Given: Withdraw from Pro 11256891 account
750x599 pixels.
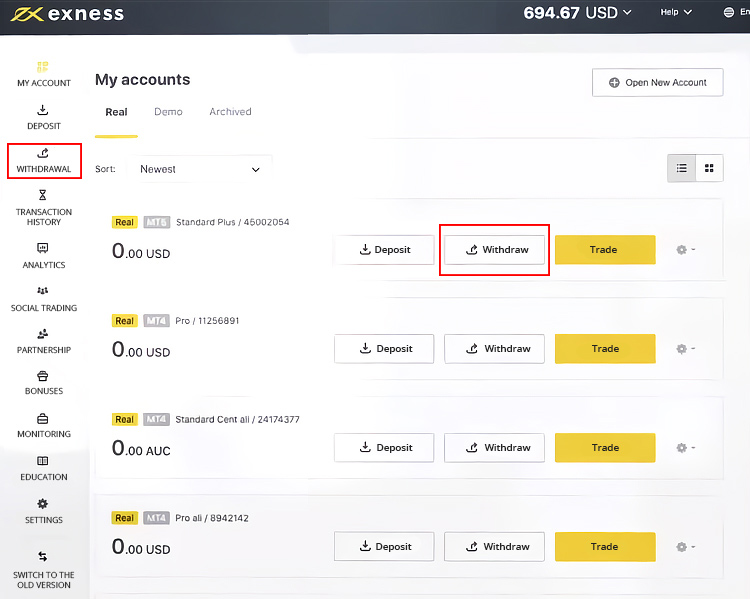Looking at the screenshot, I should [495, 349].
